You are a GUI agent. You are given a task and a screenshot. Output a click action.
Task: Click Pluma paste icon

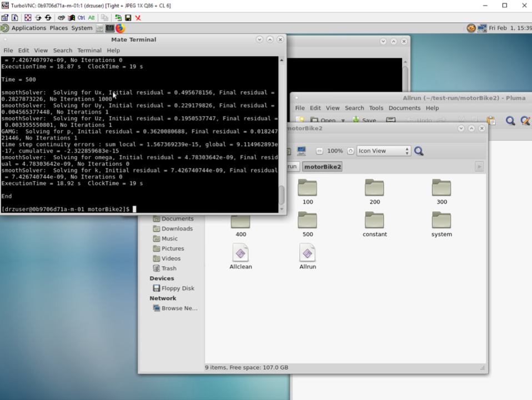point(491,120)
